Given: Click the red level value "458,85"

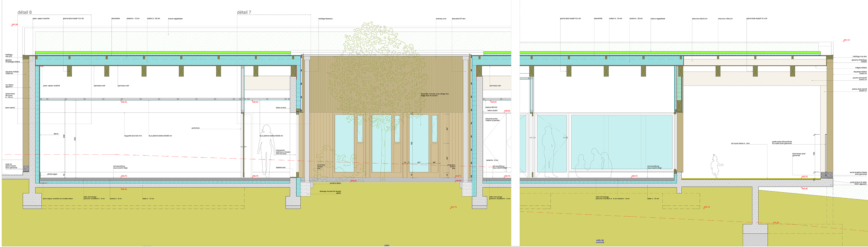Looking at the screenshot, I should click(507, 111).
